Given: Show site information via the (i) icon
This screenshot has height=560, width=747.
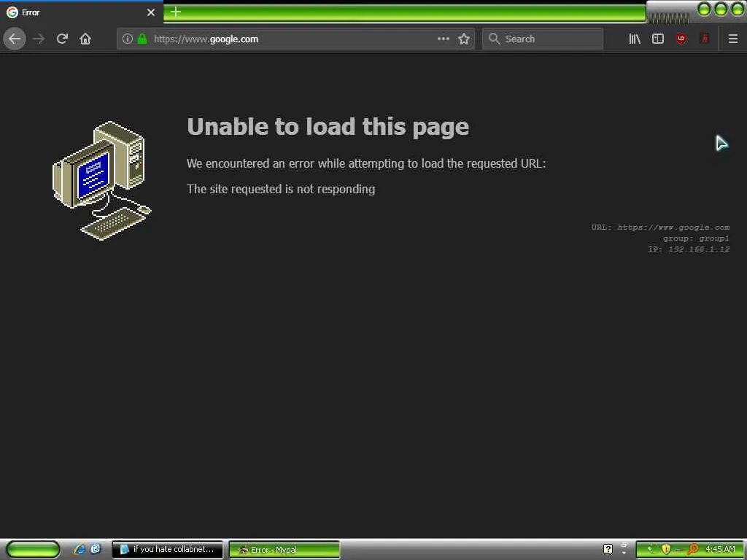Looking at the screenshot, I should tap(127, 39).
